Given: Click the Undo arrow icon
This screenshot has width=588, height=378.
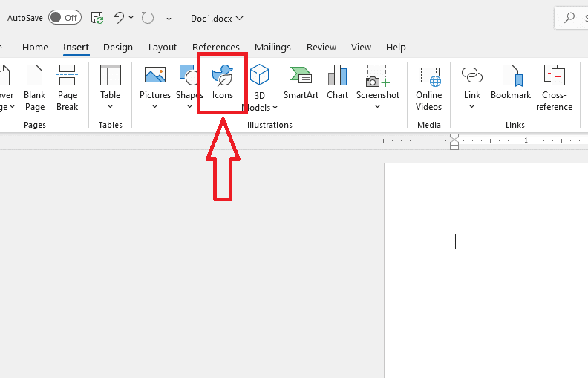Looking at the screenshot, I should (119, 18).
